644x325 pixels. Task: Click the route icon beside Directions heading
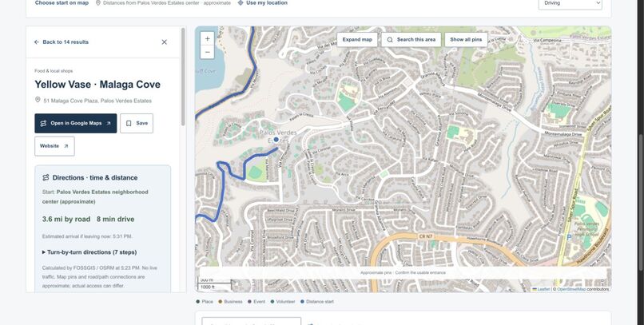(x=46, y=178)
